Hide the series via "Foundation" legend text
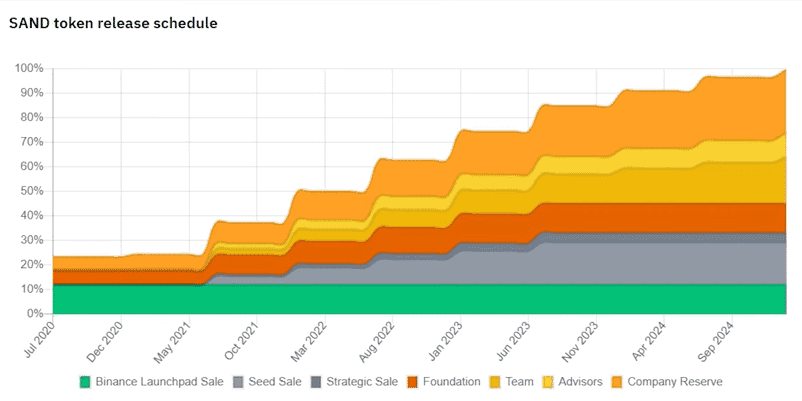This screenshot has height=401, width=802. point(452,381)
